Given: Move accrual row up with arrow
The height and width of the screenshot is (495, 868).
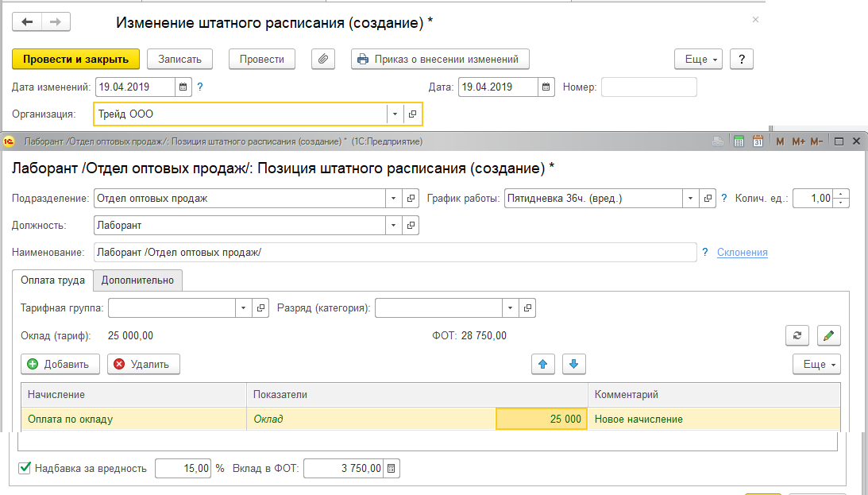Looking at the screenshot, I should (x=543, y=364).
